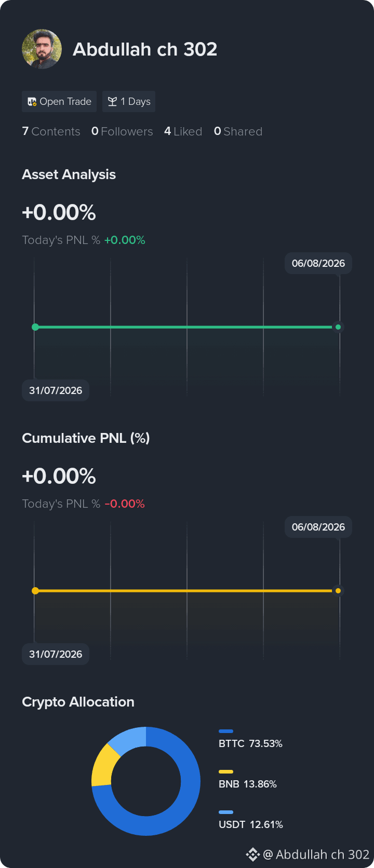Click the 06/08/2026 label on Asset chart
This screenshot has height=868, width=374.
pos(318,263)
